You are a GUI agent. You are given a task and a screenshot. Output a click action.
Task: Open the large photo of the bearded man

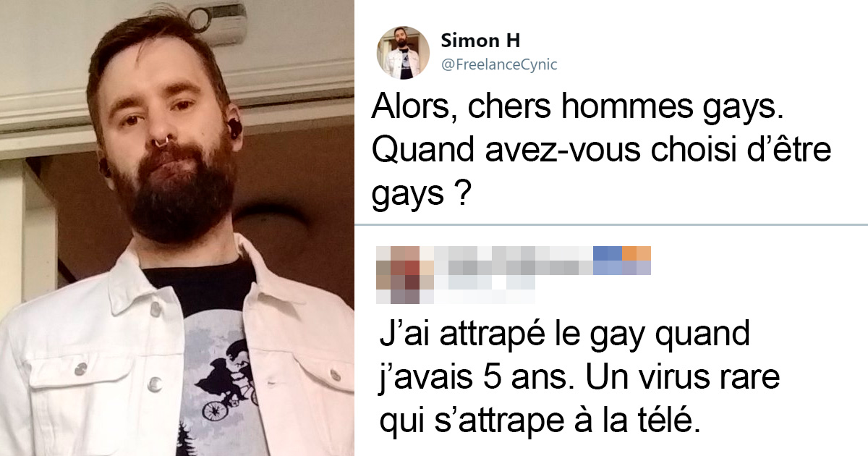click(x=177, y=228)
